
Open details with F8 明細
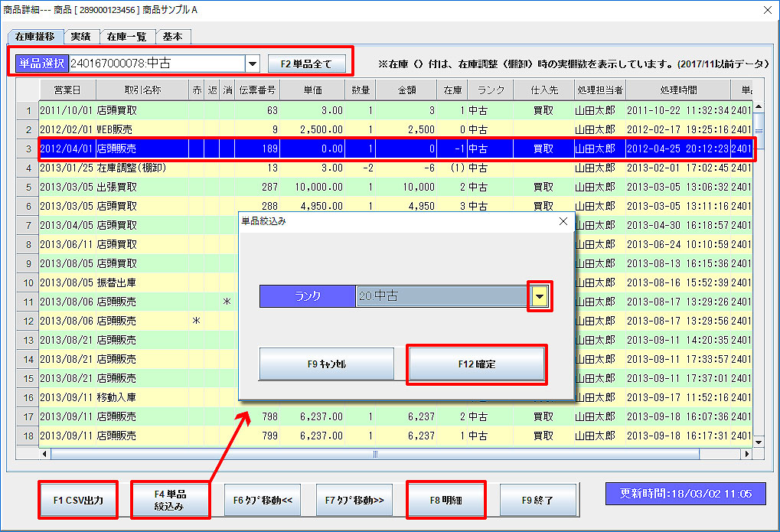coord(445,500)
